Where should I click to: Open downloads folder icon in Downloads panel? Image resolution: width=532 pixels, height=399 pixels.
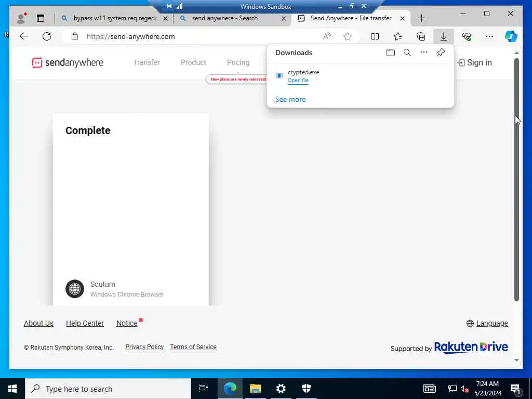point(391,52)
